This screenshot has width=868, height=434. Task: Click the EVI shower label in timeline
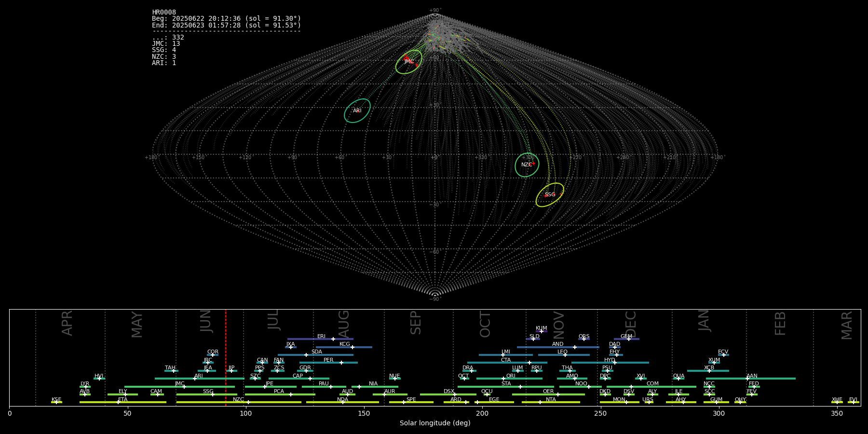pos(853,400)
